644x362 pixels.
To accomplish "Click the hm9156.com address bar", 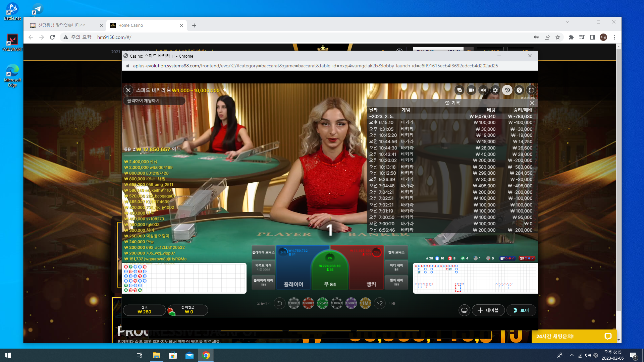I will [295, 37].
